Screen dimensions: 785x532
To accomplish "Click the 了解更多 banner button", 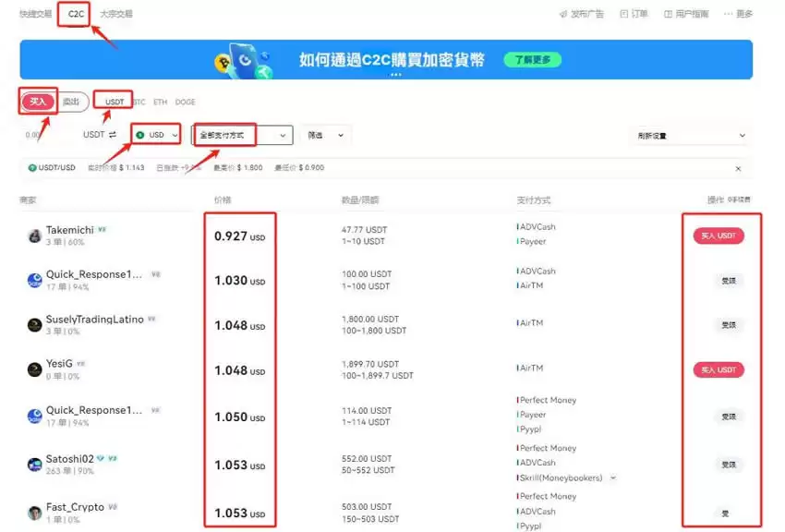I will point(531,57).
